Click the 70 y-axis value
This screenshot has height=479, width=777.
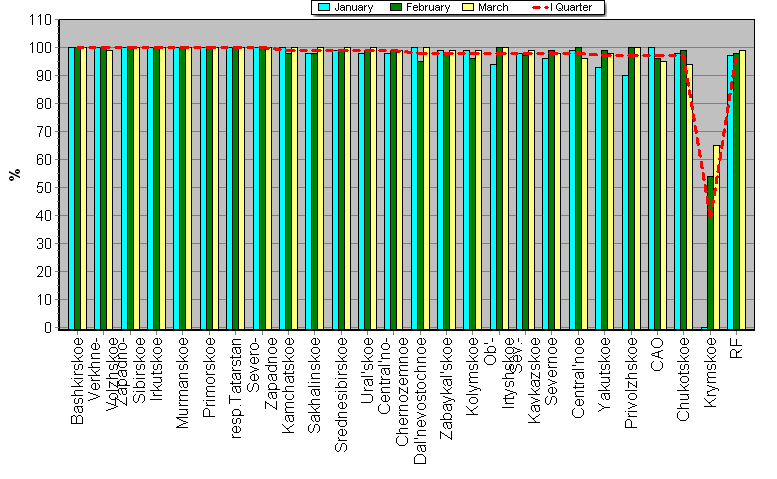click(x=44, y=132)
